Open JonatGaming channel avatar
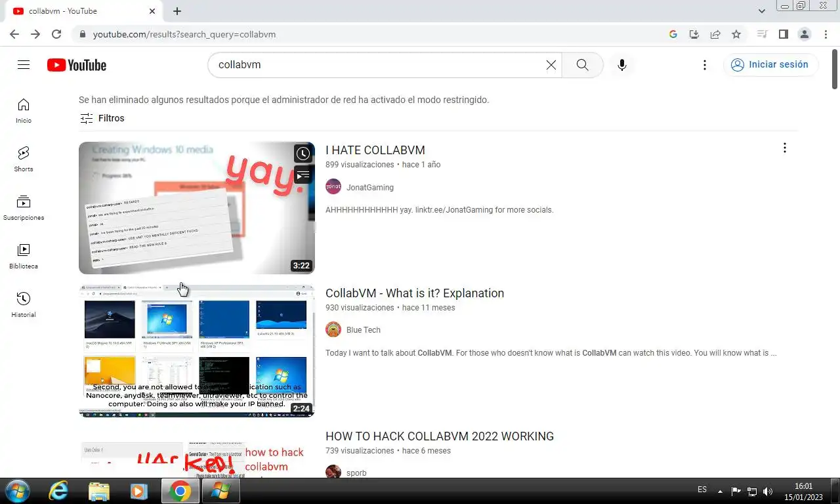The image size is (840, 504). coord(333,187)
